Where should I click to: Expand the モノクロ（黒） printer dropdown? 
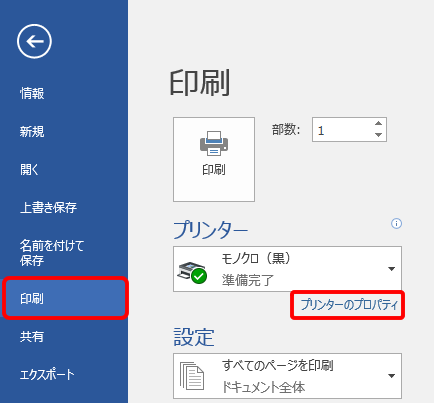[x=392, y=269]
